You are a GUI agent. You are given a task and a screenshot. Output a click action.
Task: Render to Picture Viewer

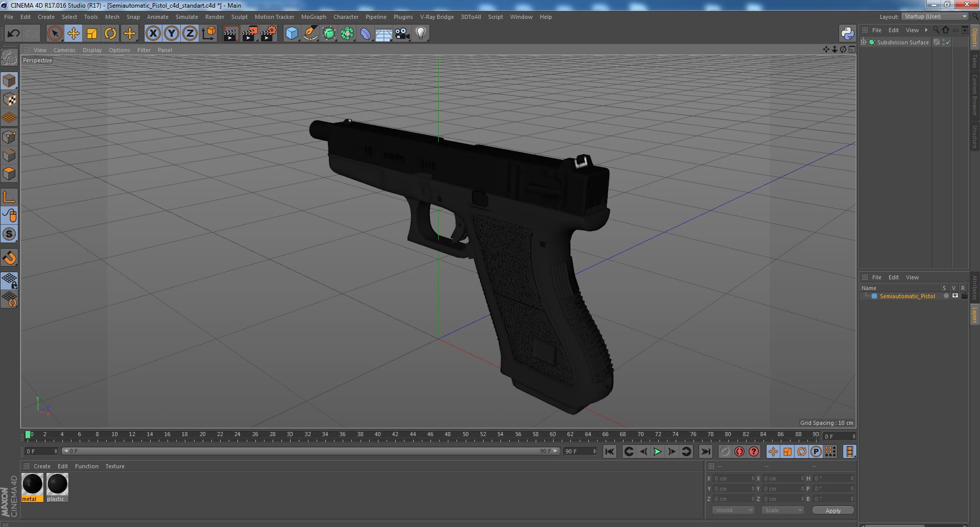click(x=250, y=34)
